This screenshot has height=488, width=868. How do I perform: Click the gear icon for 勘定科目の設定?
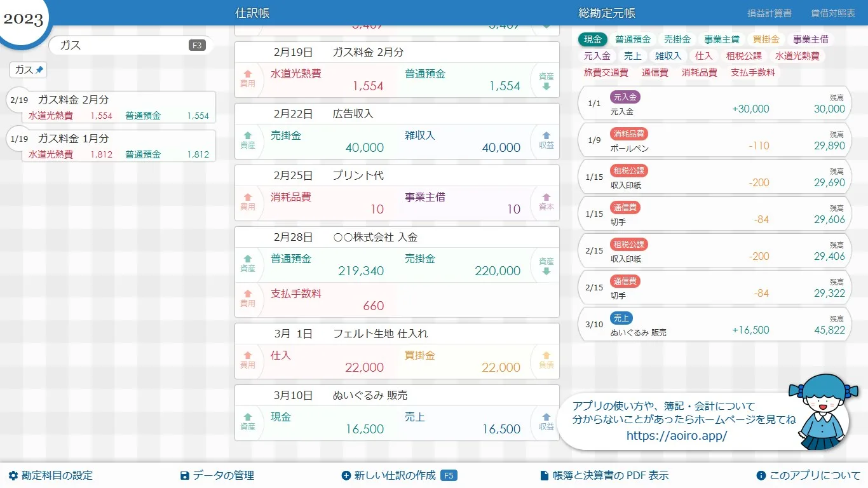pyautogui.click(x=13, y=475)
